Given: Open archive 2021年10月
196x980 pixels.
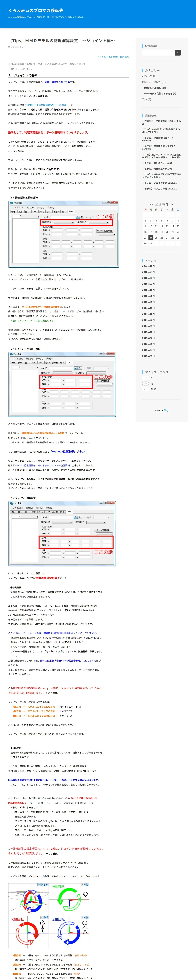Looking at the screenshot, I should tap(148, 266).
